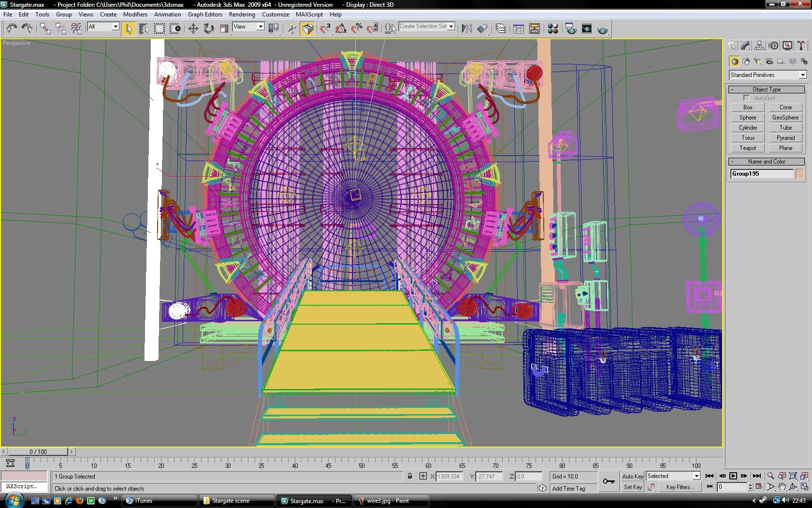Viewport: 812px width, 508px height.
Task: Select the Pan viewport navigation tool
Action: pyautogui.click(x=783, y=488)
